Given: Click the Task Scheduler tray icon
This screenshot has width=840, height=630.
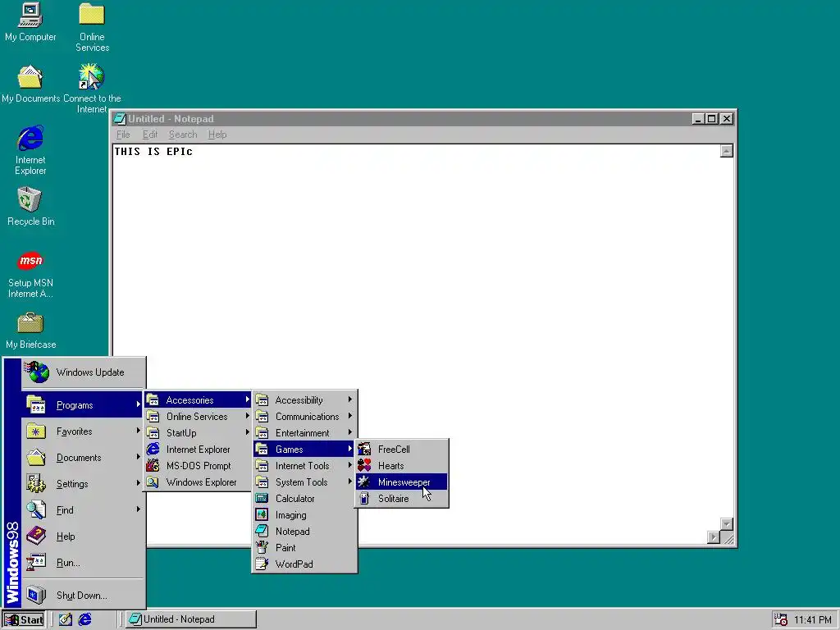Looking at the screenshot, I should coord(781,620).
